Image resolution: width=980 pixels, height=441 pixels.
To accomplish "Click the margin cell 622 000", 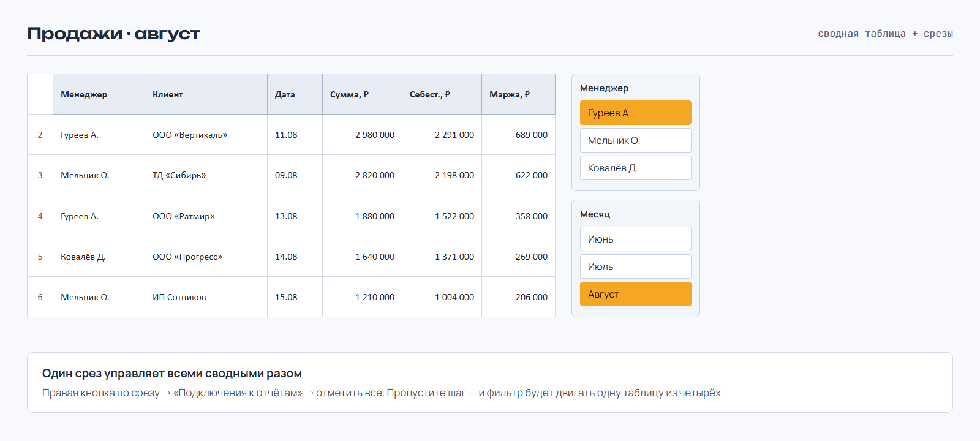I will 519,175.
